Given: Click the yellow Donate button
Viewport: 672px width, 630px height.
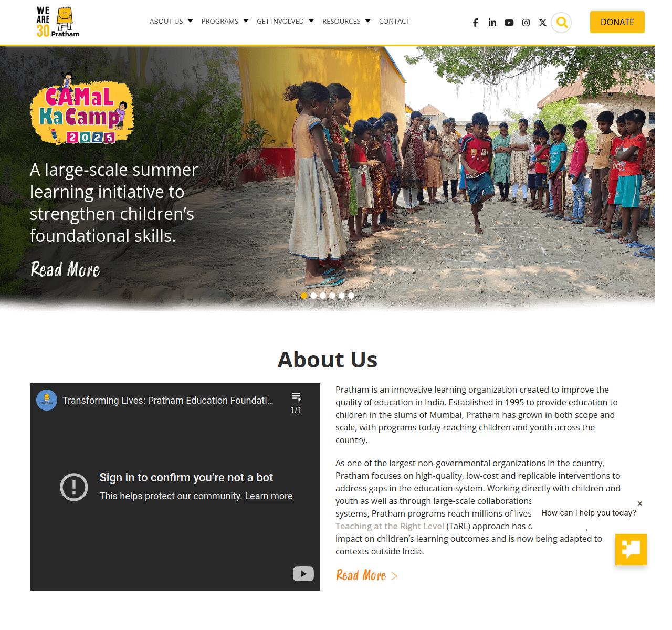Looking at the screenshot, I should coord(617,22).
